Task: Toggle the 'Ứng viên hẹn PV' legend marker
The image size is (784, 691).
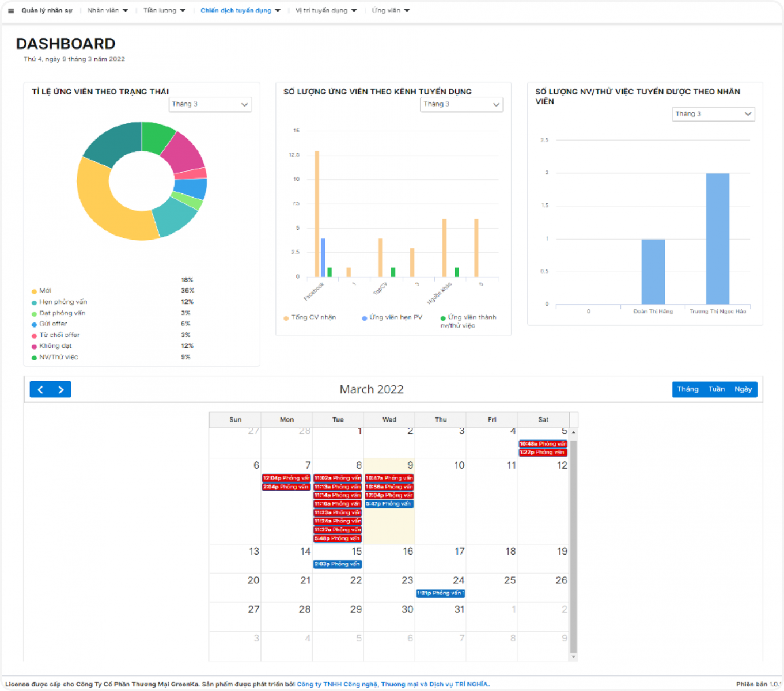Action: coord(365,318)
